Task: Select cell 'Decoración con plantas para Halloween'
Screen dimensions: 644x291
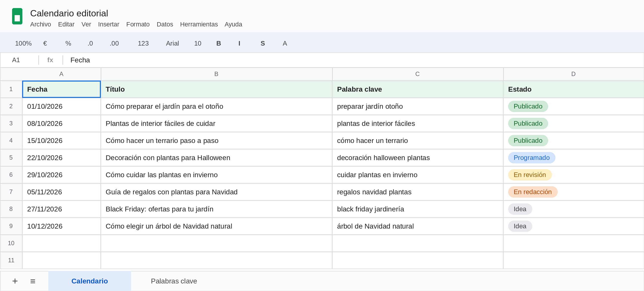Action: click(x=216, y=158)
